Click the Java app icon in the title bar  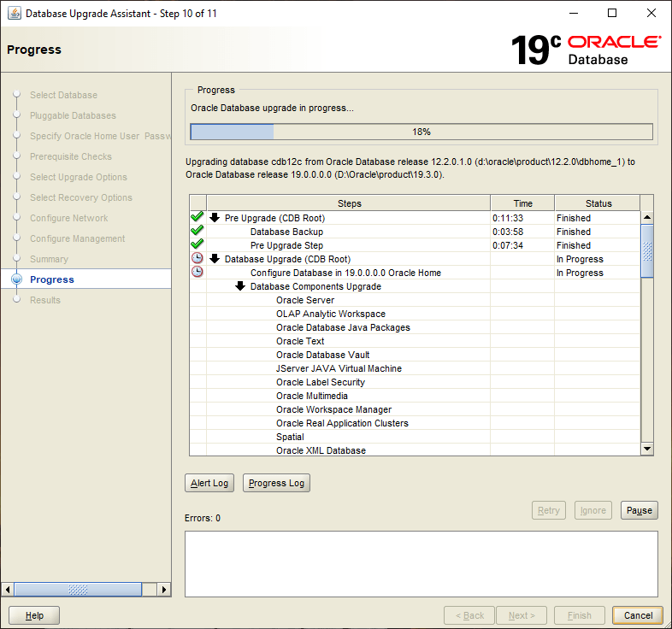point(15,14)
